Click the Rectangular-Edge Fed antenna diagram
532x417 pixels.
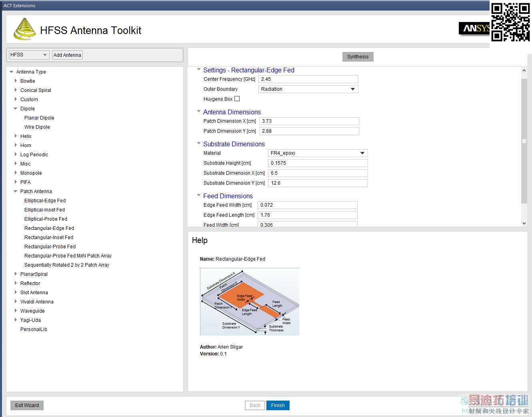pos(250,301)
